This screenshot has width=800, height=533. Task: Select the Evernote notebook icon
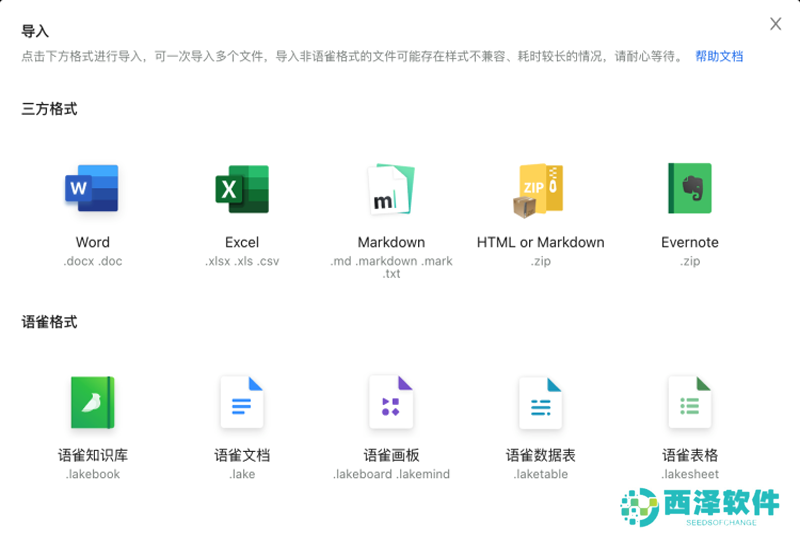[690, 189]
